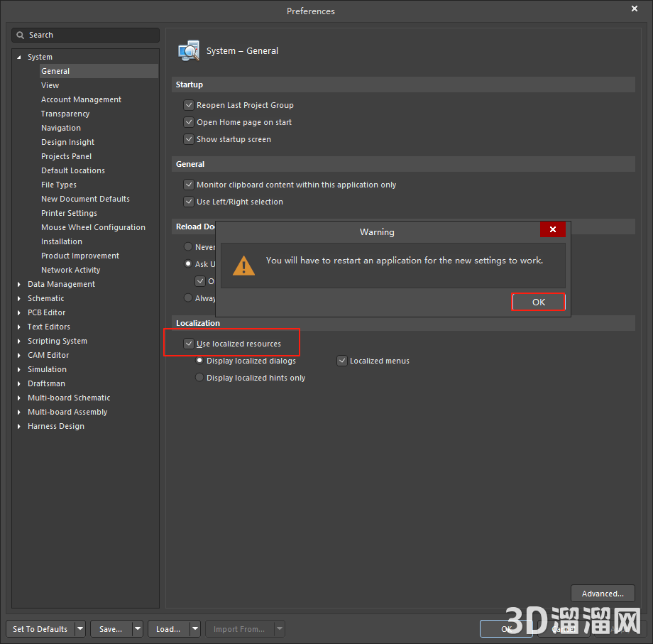Select Multi-board Assembly tree item
Viewport: 653px width, 644px height.
(x=67, y=412)
